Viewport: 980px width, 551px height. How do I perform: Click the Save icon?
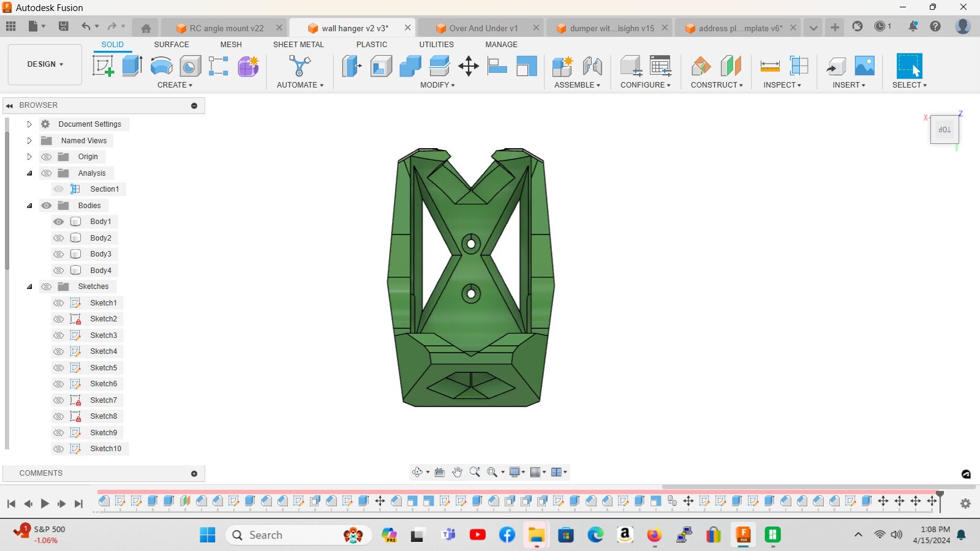pyautogui.click(x=63, y=26)
